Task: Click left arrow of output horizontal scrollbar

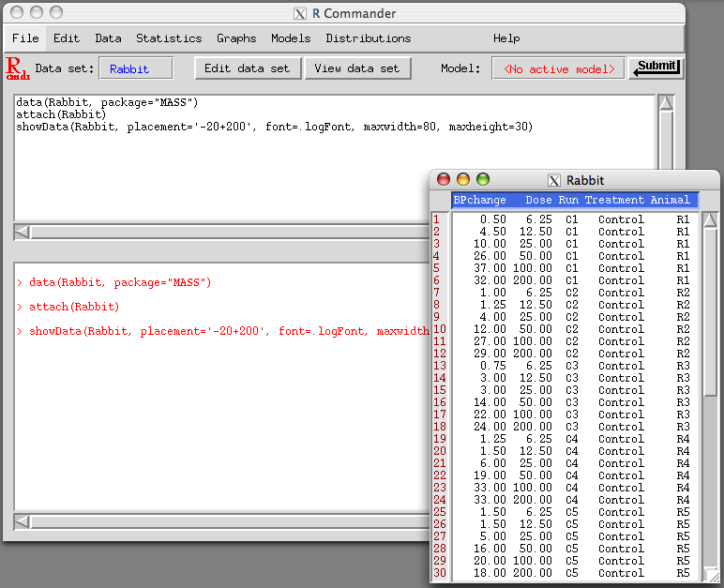Action: coord(23,520)
